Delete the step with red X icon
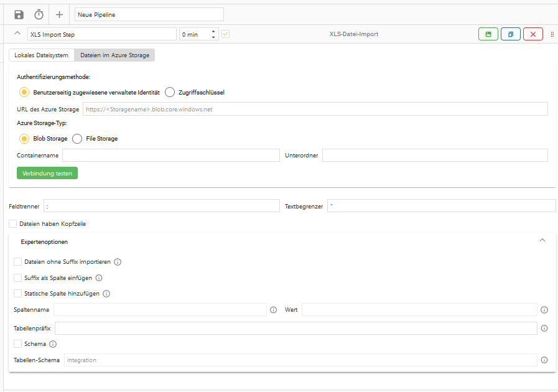Viewport: 558px width, 392px height. click(533, 34)
